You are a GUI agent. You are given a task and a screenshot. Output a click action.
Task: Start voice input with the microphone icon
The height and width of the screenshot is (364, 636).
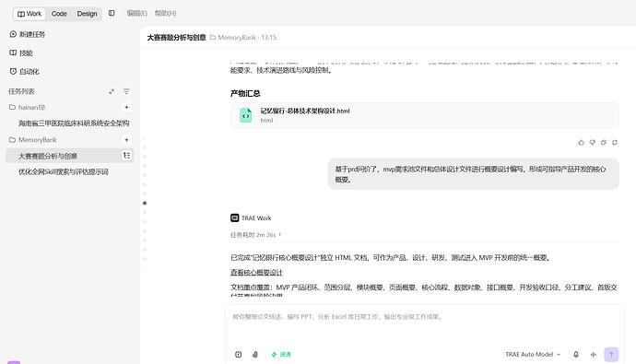[x=576, y=355]
